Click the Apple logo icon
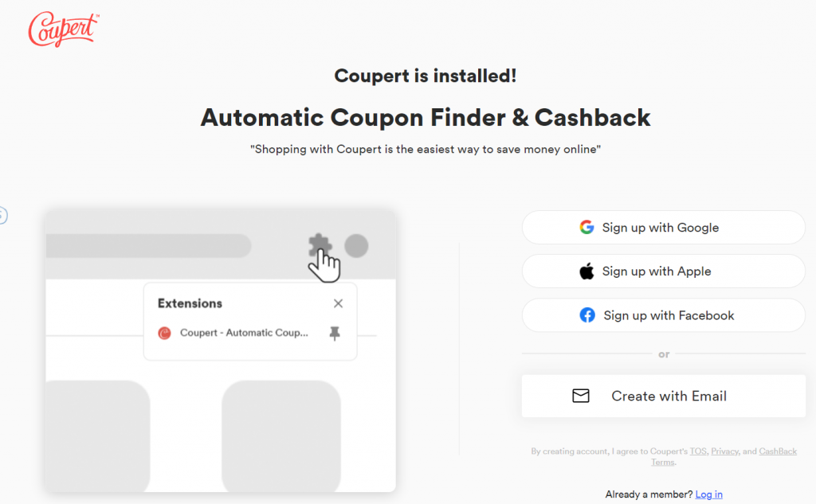This screenshot has width=816, height=504. 586,271
